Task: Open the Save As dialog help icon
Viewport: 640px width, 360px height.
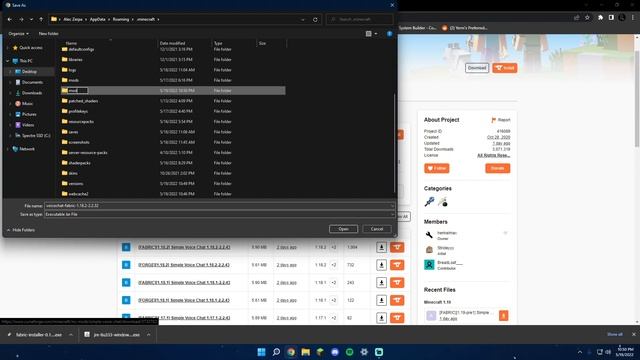Action: [x=389, y=33]
